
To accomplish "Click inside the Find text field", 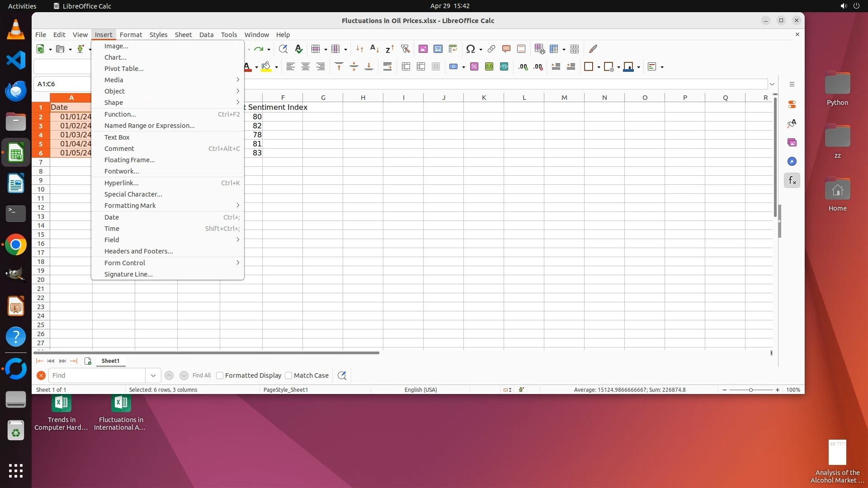I will pyautogui.click(x=97, y=375).
